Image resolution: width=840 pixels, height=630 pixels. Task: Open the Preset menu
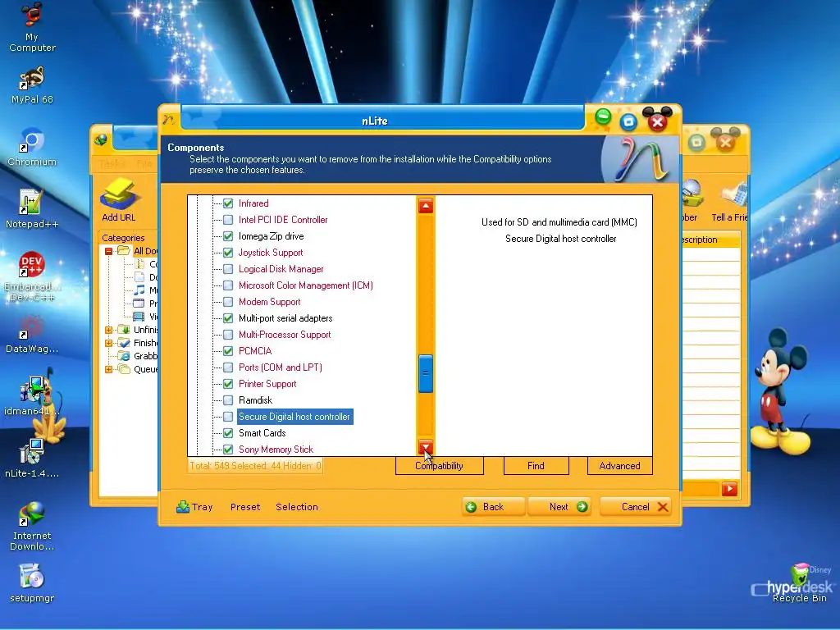[245, 507]
